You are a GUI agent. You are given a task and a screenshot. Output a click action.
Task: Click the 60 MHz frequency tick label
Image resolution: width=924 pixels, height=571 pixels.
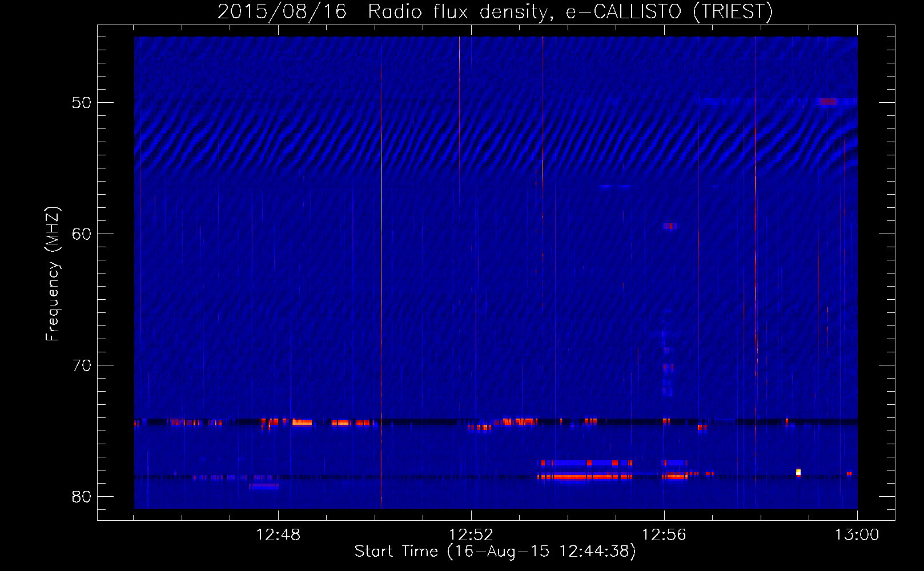click(x=82, y=234)
